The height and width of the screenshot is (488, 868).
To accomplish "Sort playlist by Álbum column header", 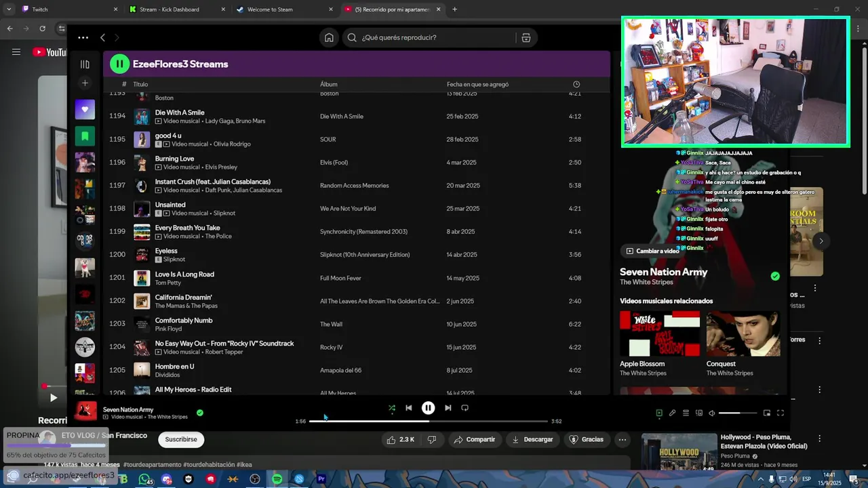I will (328, 85).
